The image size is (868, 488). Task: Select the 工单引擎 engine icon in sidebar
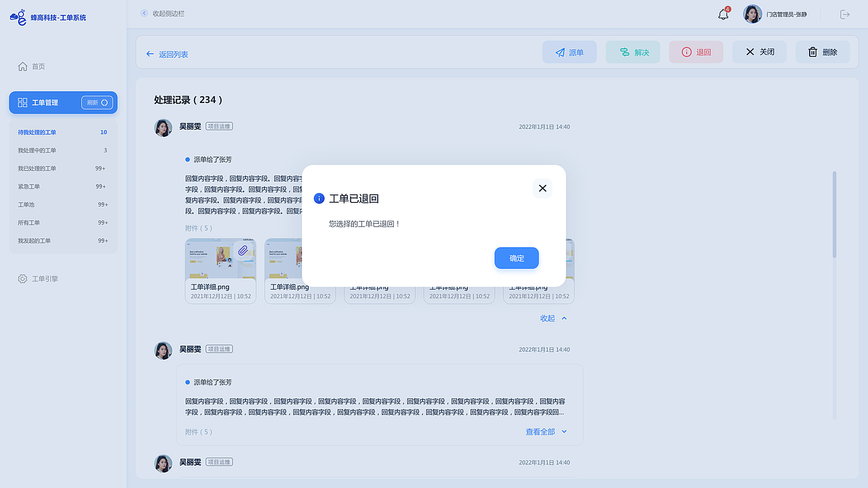(x=22, y=278)
